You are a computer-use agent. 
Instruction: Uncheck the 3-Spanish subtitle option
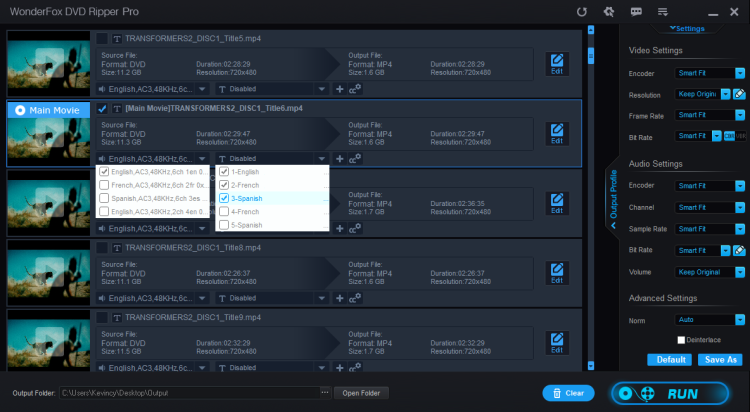pos(224,198)
